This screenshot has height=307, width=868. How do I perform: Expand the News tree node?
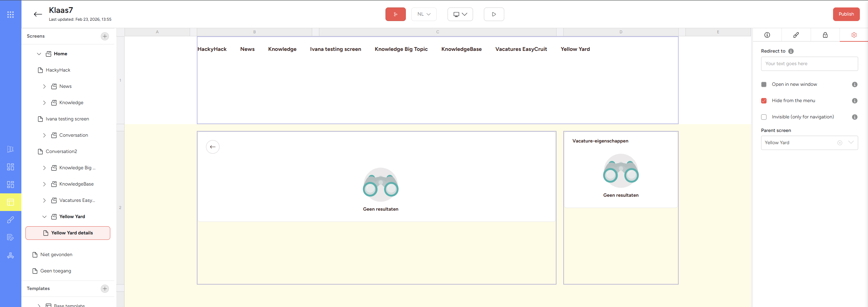point(44,87)
